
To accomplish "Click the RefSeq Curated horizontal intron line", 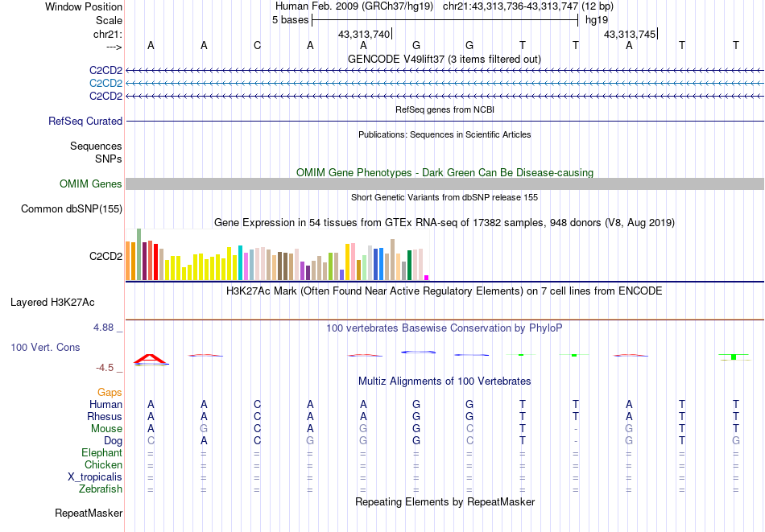I will [x=445, y=121].
